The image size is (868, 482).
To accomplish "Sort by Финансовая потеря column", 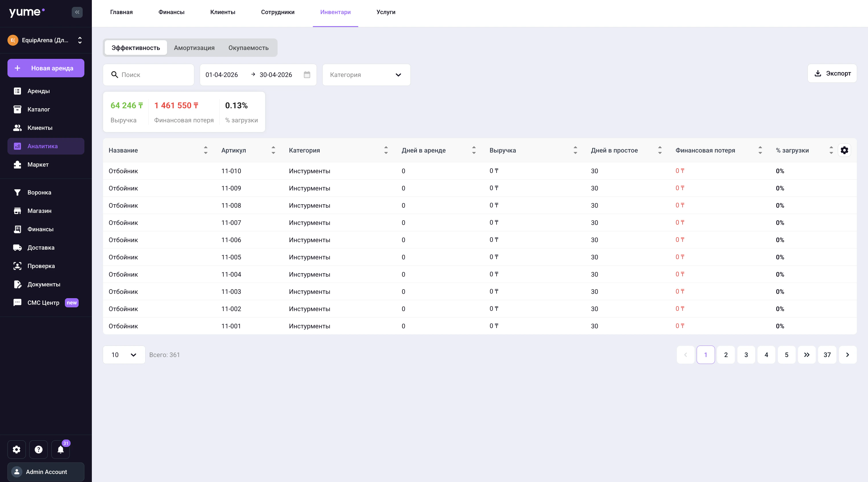I will (760, 150).
